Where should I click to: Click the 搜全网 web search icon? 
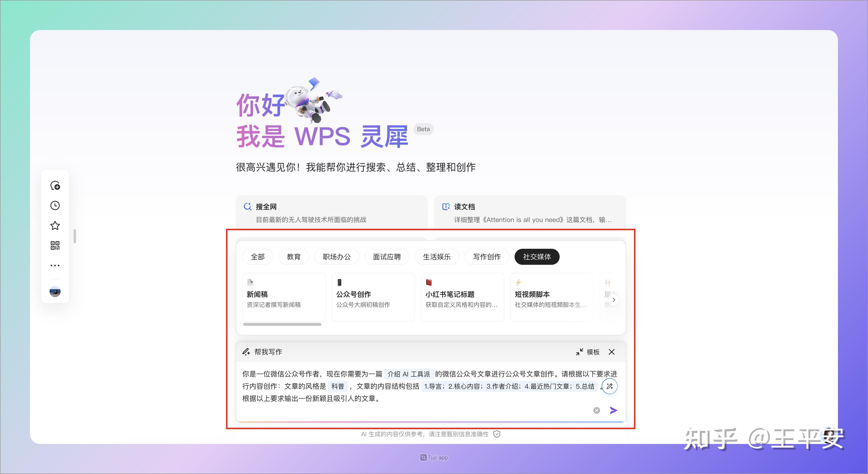coord(248,206)
